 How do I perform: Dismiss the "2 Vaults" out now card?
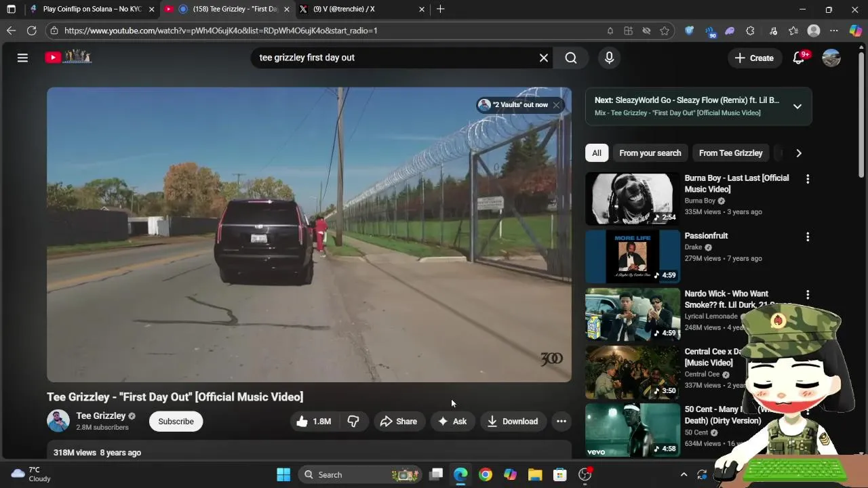click(556, 105)
